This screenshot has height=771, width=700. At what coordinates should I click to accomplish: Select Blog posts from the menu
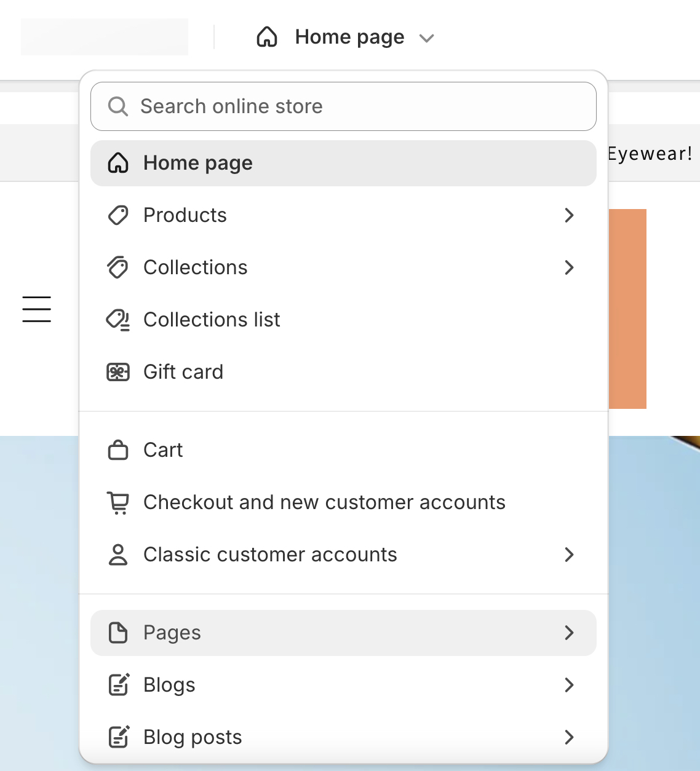[192, 737]
